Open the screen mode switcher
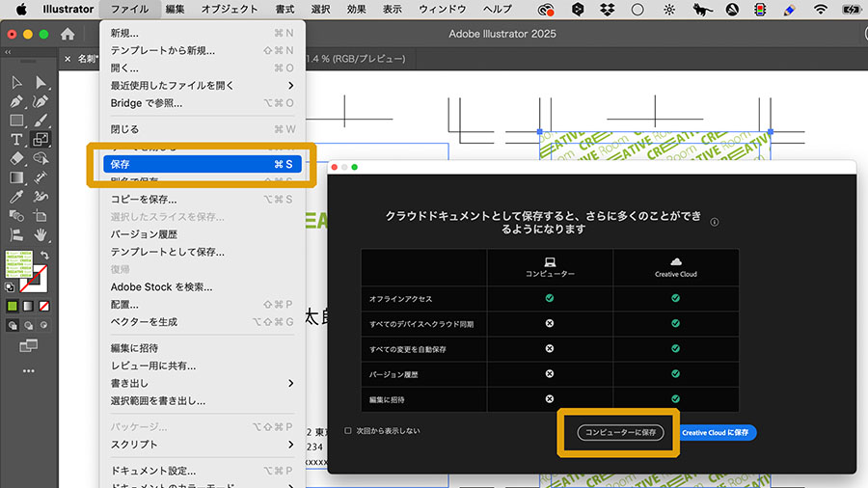Viewport: 868px width, 488px height. point(28,346)
